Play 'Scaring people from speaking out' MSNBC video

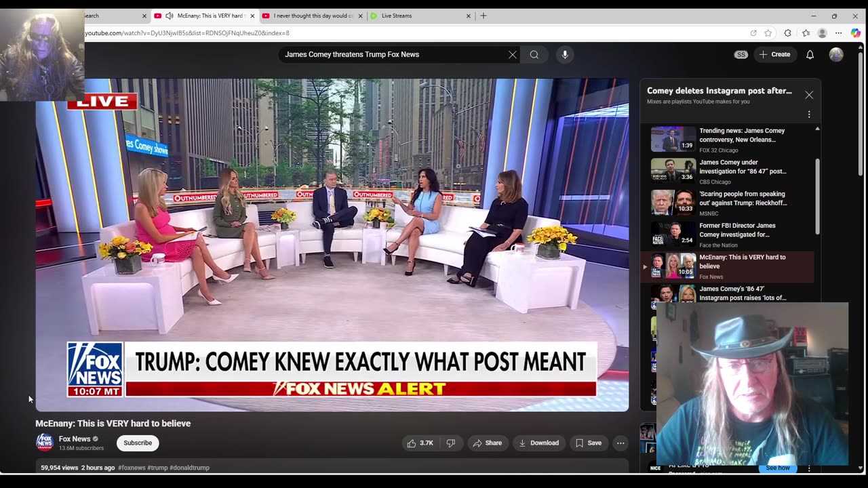(732, 202)
